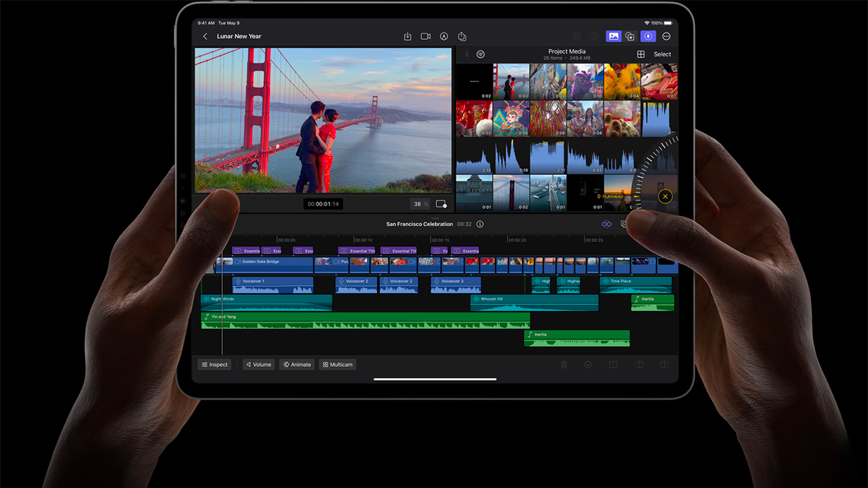
Task: Tap Select in the Project Media browser
Action: tap(663, 54)
